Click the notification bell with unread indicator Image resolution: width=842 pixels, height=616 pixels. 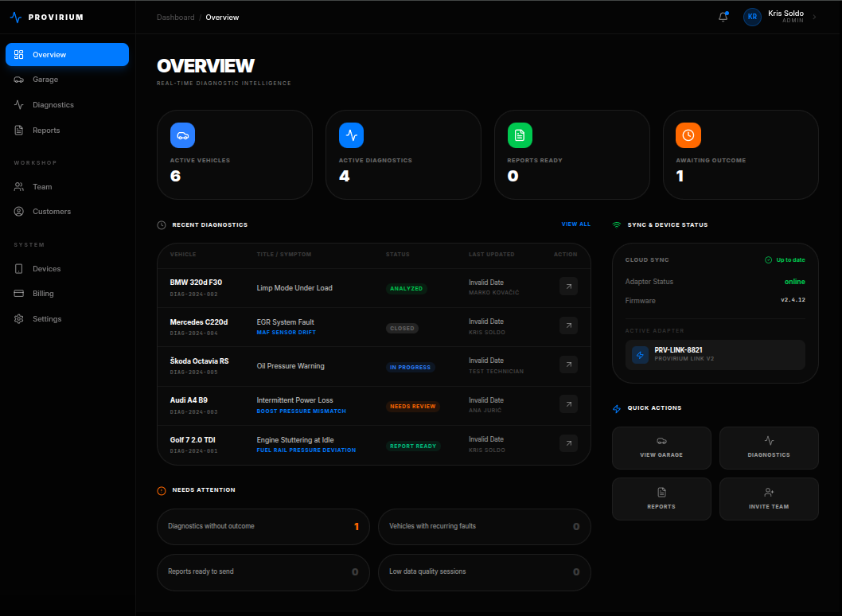point(723,17)
